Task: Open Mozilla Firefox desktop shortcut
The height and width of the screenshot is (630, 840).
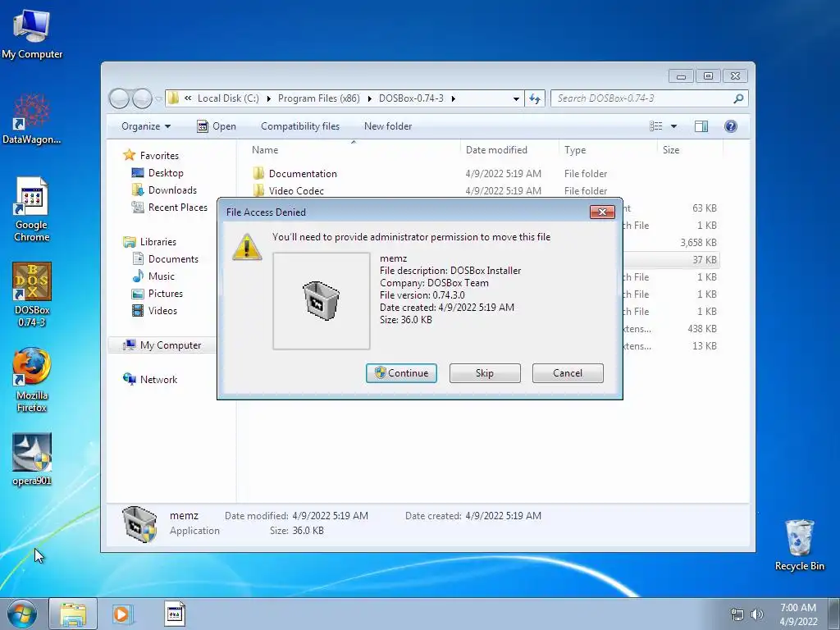Action: (32, 380)
